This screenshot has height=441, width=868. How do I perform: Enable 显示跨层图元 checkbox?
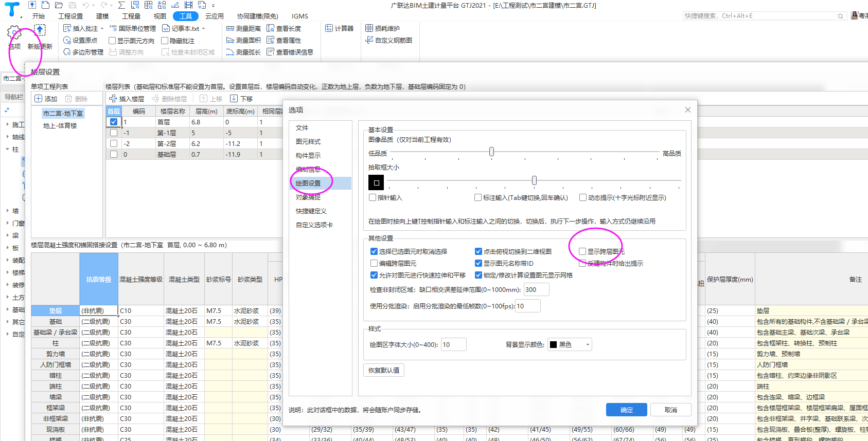(x=582, y=251)
